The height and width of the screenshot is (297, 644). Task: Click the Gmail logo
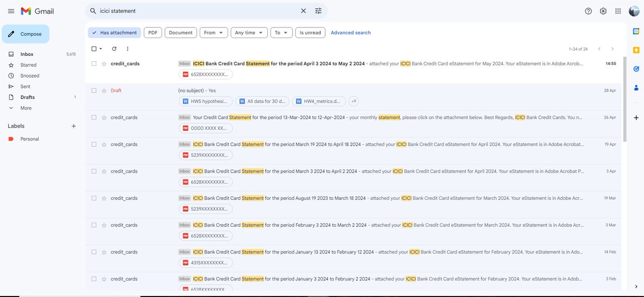[37, 11]
